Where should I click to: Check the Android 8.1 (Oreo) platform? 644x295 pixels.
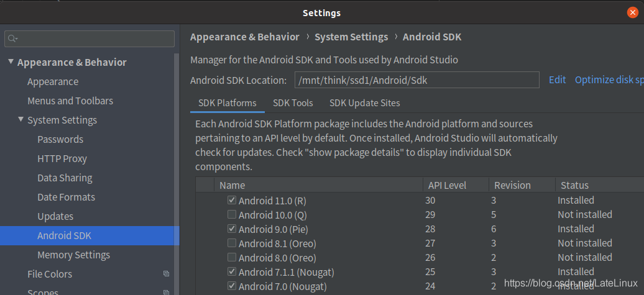click(232, 243)
